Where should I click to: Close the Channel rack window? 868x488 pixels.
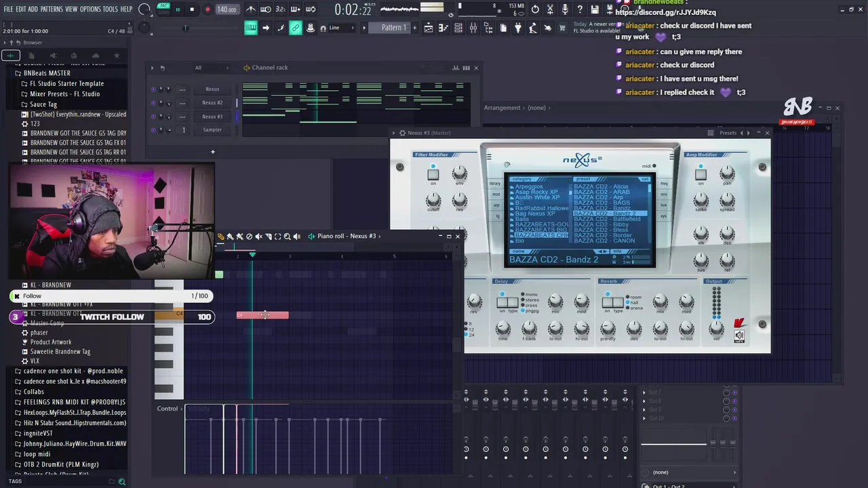476,68
